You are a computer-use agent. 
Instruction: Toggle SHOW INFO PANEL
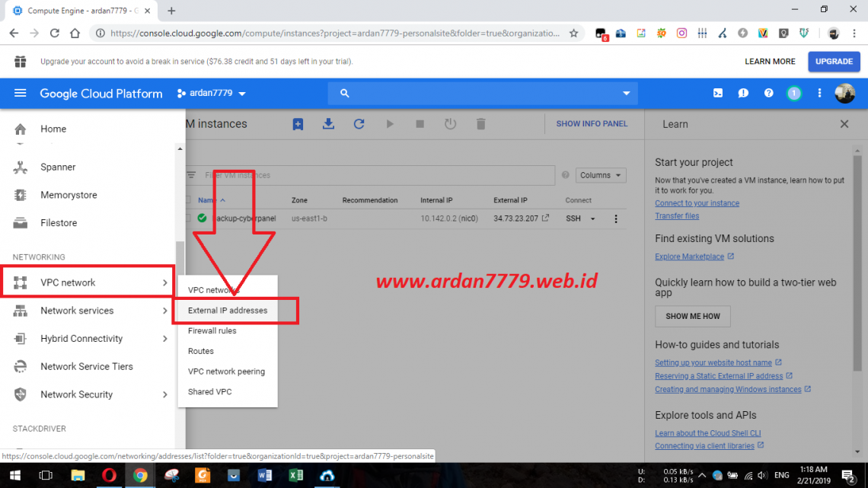pyautogui.click(x=592, y=123)
